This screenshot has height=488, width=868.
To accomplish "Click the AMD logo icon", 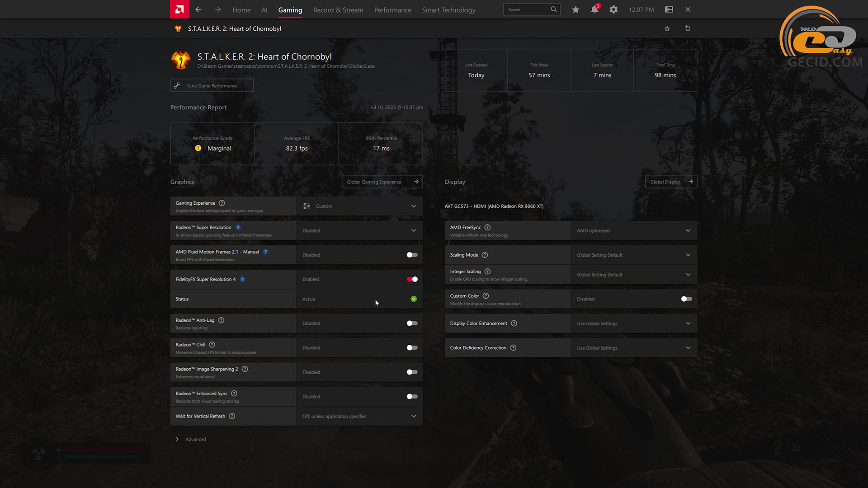I will pos(179,9).
